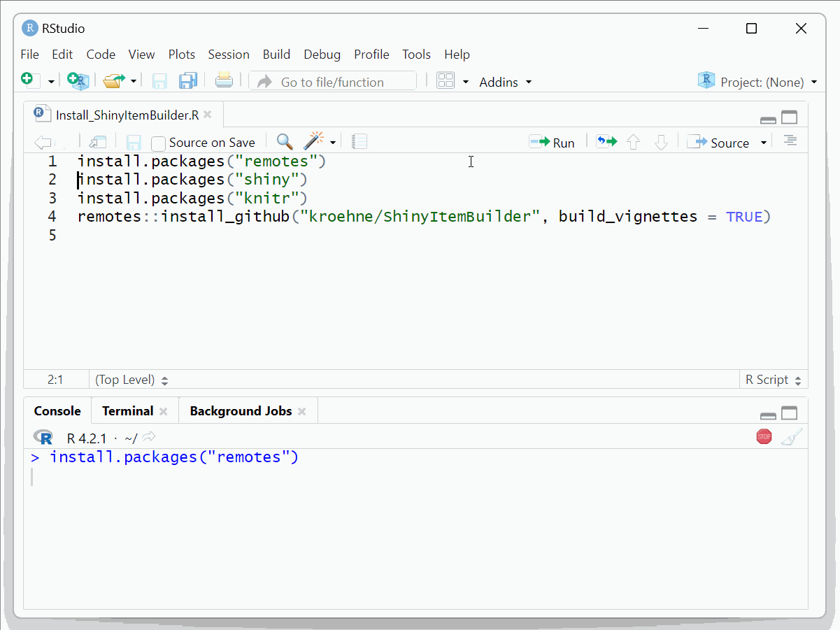
Task: Click the Print icon in toolbar
Action: click(x=224, y=80)
